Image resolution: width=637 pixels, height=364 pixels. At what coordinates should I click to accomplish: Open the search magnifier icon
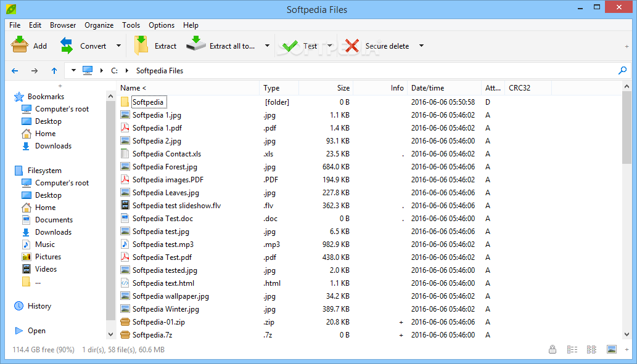(622, 71)
